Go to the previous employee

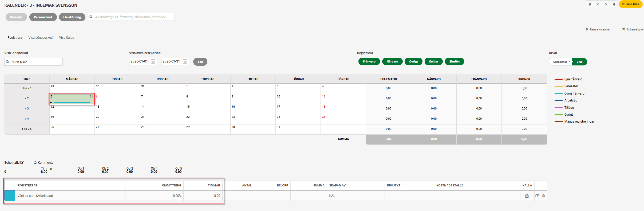598,4
